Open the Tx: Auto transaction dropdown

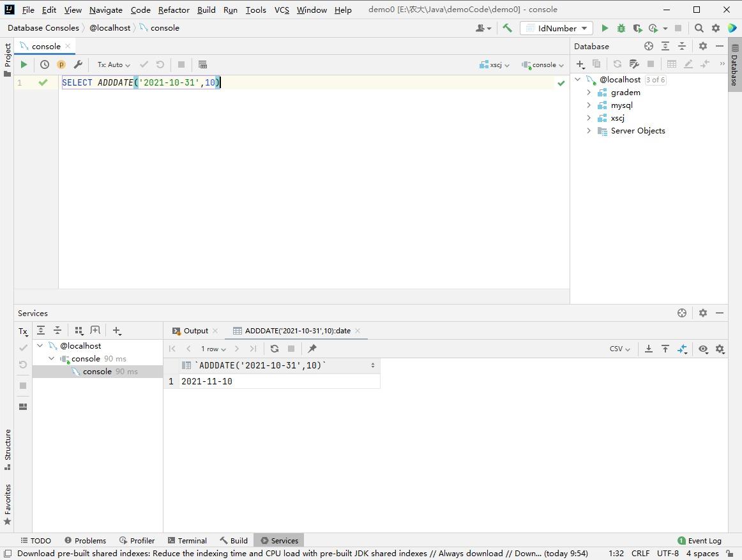114,64
